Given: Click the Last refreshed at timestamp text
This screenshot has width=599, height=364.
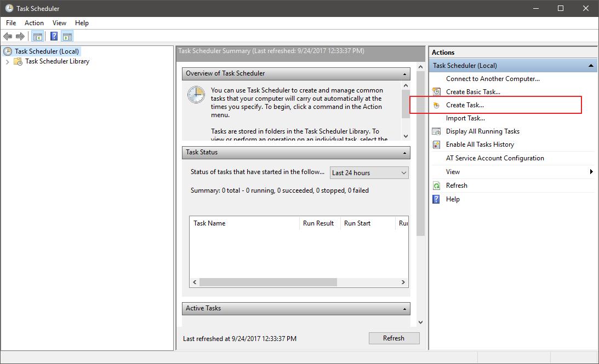Looking at the screenshot, I should pyautogui.click(x=239, y=338).
